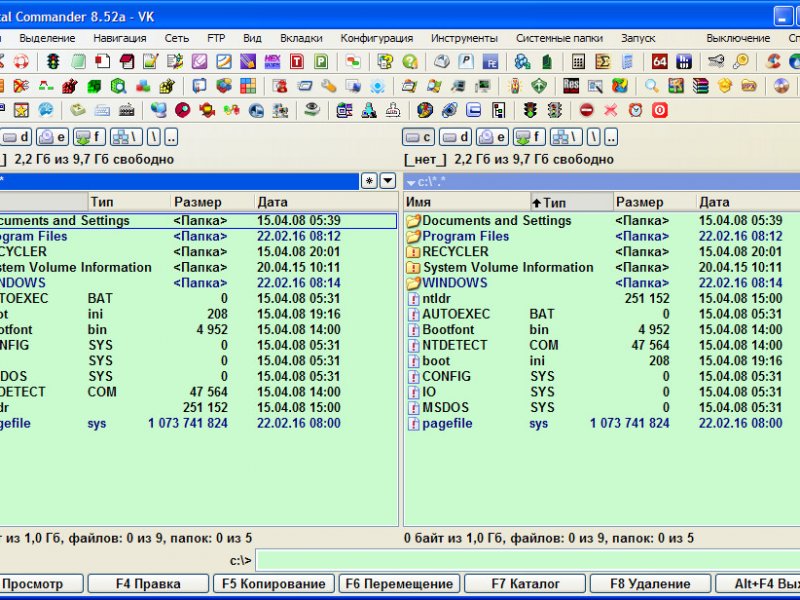The height and width of the screenshot is (600, 800).
Task: Click the dark keyboard toolbar icon
Action: pyautogui.click(x=127, y=110)
